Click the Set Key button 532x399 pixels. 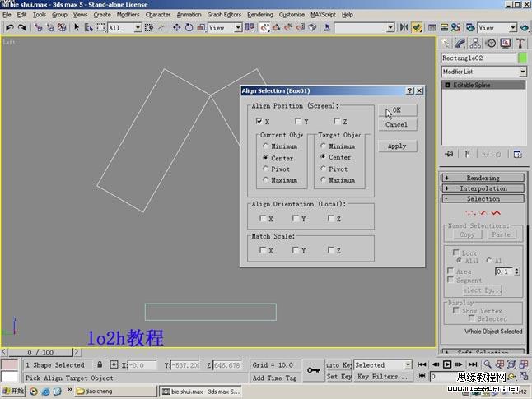pyautogui.click(x=338, y=377)
